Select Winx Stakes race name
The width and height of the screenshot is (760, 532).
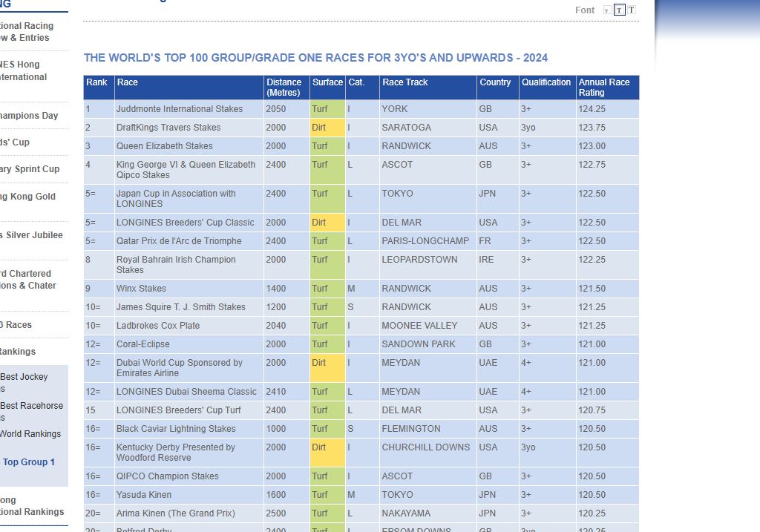[x=141, y=289]
